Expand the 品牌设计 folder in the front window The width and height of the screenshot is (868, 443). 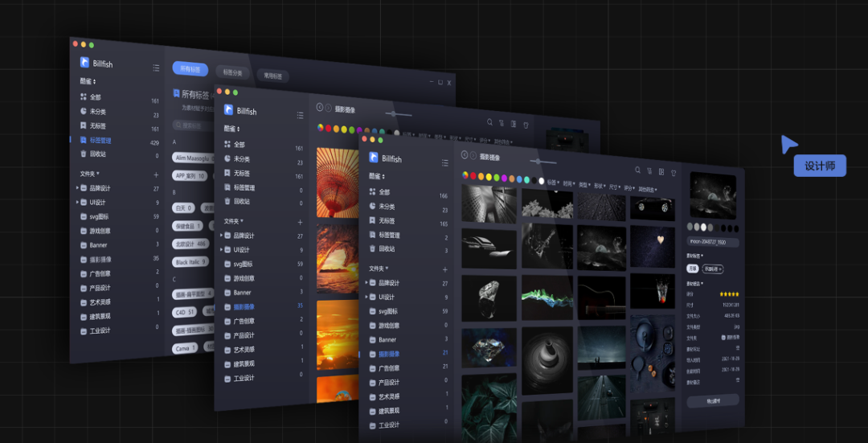tap(366, 283)
